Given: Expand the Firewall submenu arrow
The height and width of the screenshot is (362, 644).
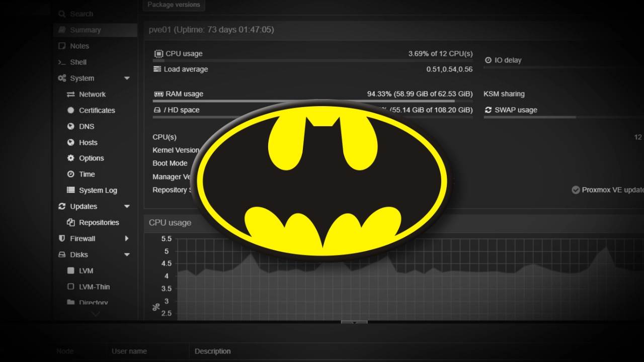Looking at the screenshot, I should (127, 239).
